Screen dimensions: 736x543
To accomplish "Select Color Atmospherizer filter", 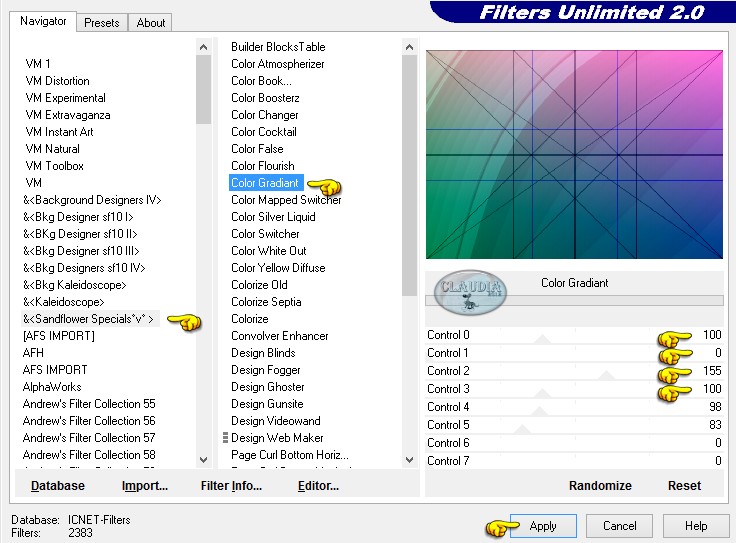I will [x=277, y=64].
